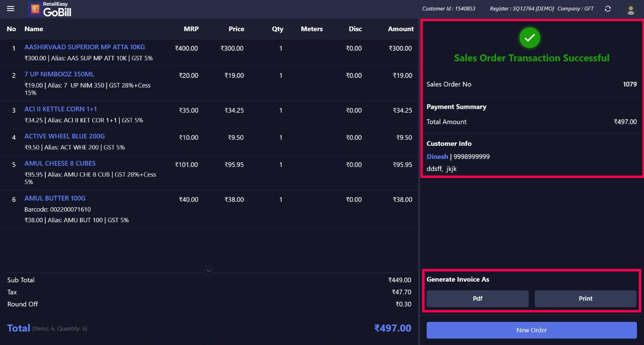Click Register SQ12764 [DEMO] text

coord(522,9)
